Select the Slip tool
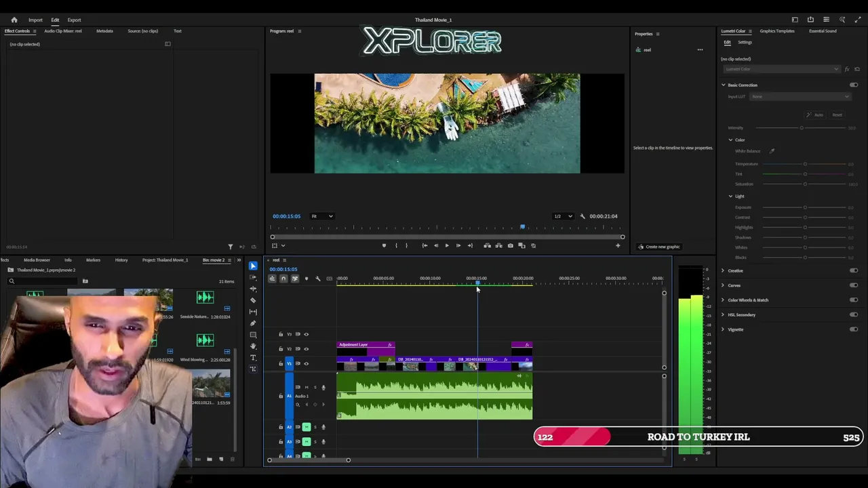Image resolution: width=868 pixels, height=488 pixels. tap(253, 312)
